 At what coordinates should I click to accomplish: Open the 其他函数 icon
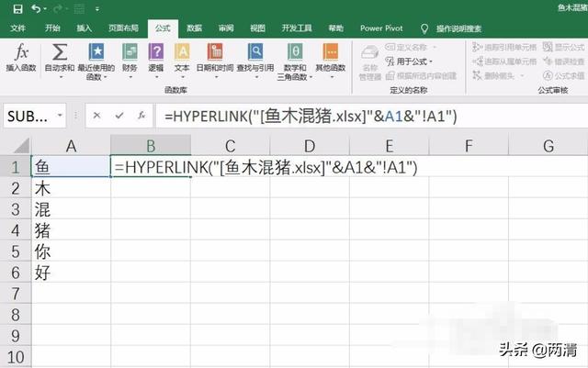331,51
